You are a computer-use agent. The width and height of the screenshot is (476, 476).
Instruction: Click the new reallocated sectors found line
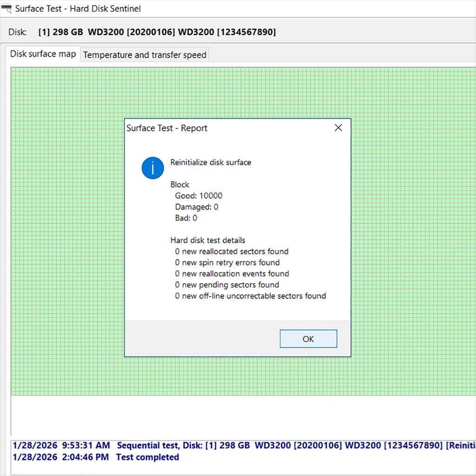click(x=231, y=251)
